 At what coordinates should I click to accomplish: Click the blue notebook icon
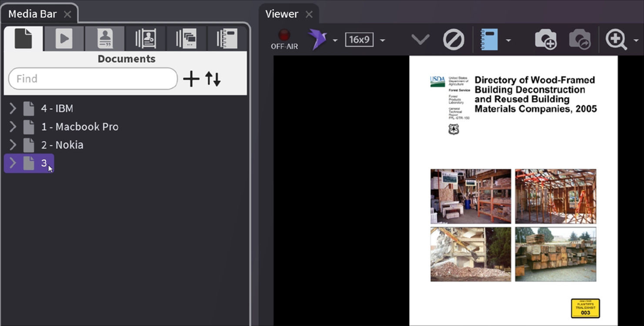[x=489, y=40]
